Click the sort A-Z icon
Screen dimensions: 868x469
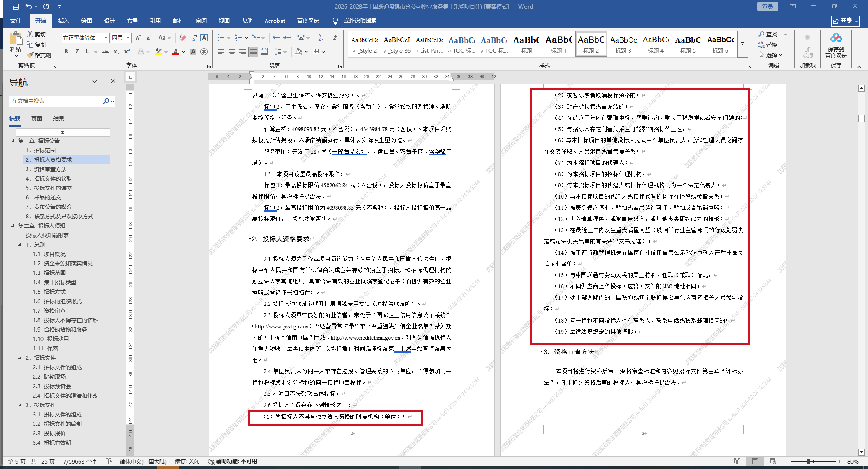[x=321, y=38]
